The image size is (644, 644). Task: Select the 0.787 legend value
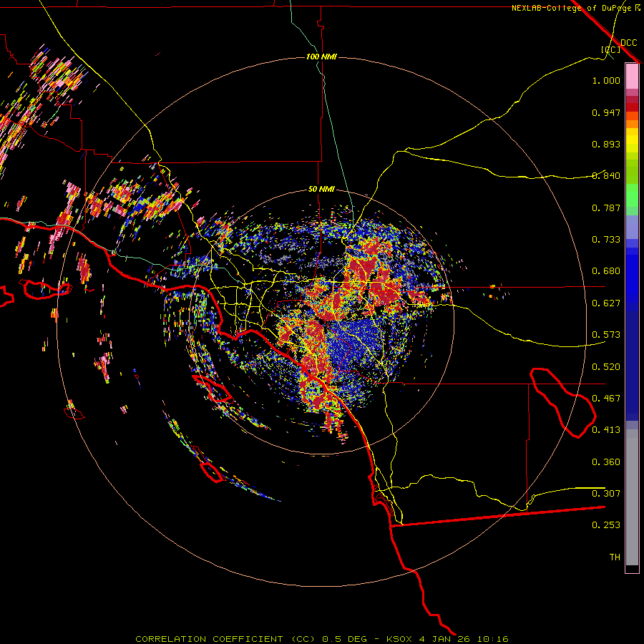click(x=606, y=208)
